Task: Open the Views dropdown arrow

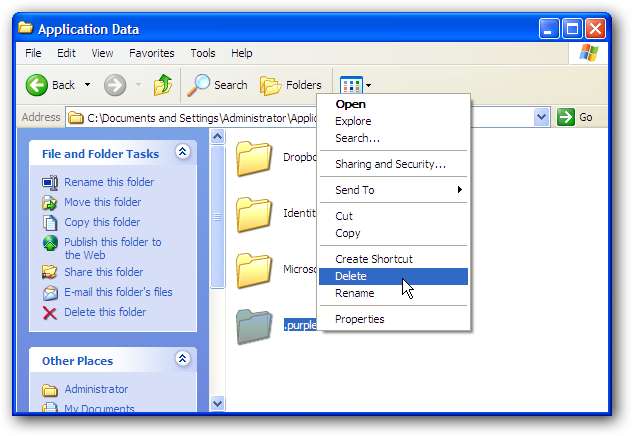Action: coord(368,85)
